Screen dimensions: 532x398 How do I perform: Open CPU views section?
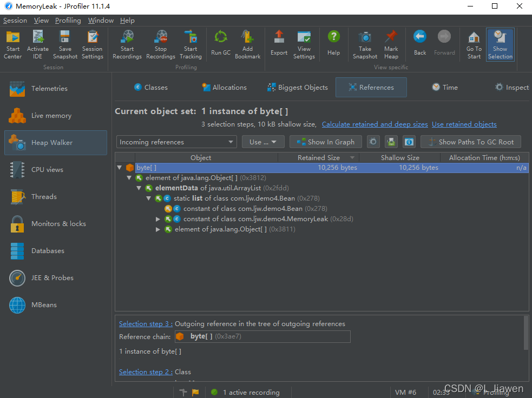[56, 169]
